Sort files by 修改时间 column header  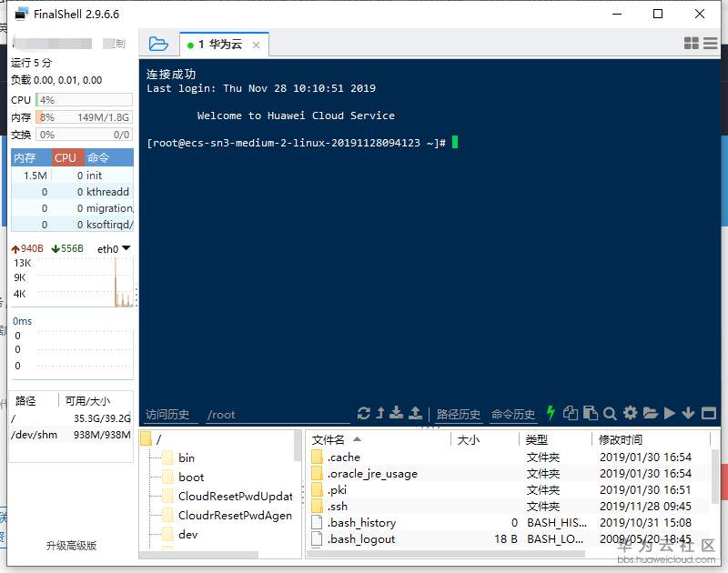point(652,439)
